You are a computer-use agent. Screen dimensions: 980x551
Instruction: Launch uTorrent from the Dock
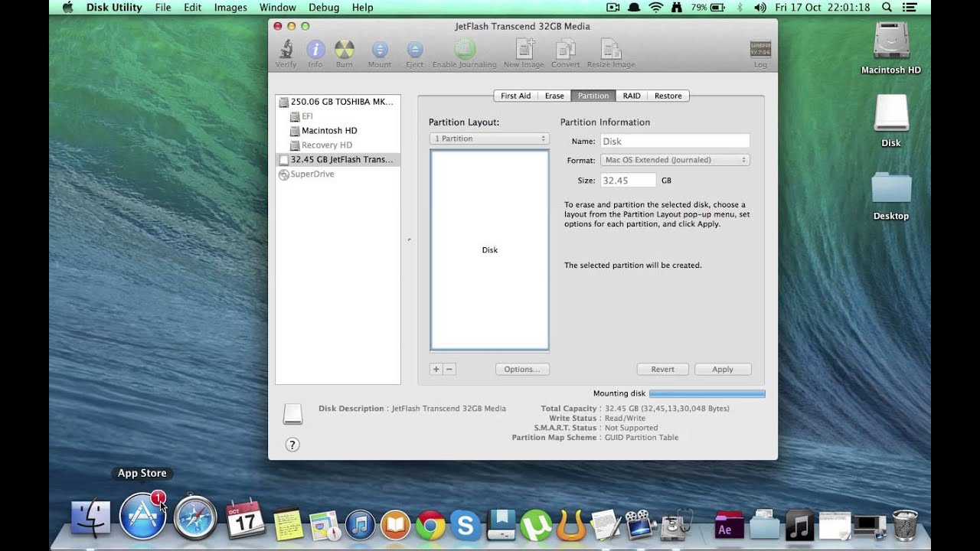click(535, 525)
